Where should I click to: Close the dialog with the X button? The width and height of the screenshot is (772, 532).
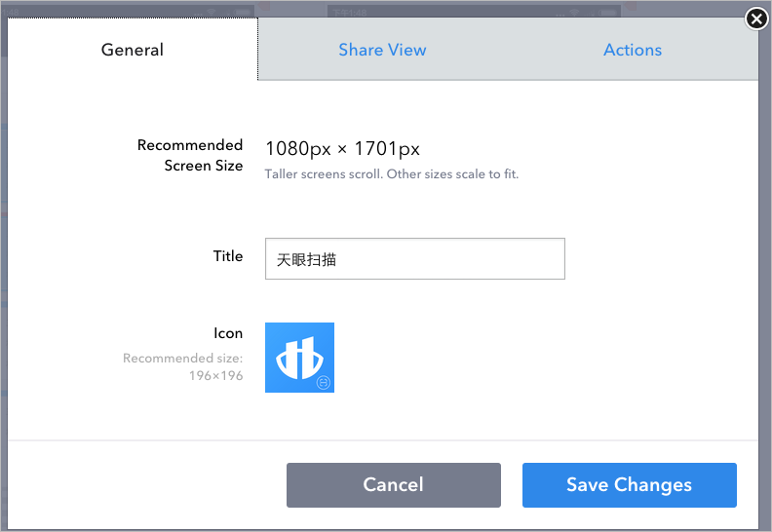tap(756, 19)
